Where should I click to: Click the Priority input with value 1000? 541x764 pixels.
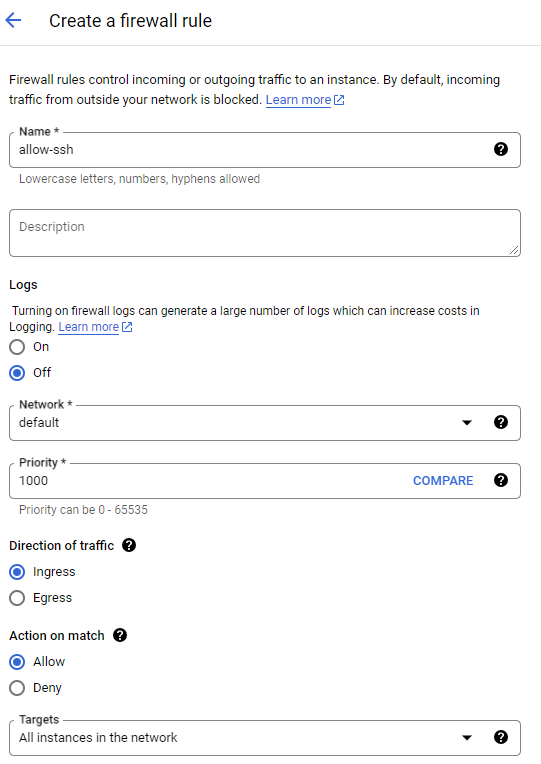[210, 480]
